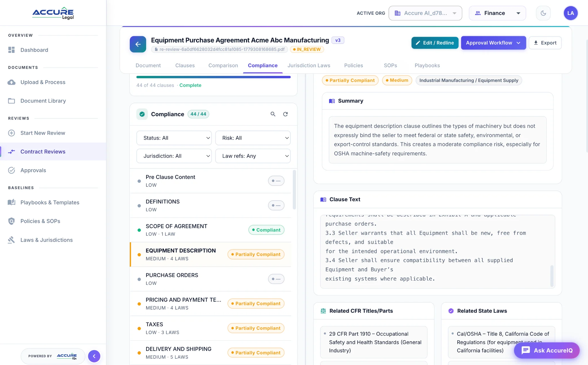
Task: Click the Start New Review plus icon
Action: (11, 133)
